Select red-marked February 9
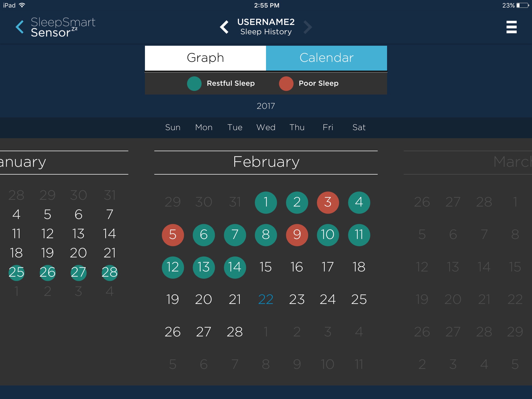532x399 pixels. click(x=297, y=235)
